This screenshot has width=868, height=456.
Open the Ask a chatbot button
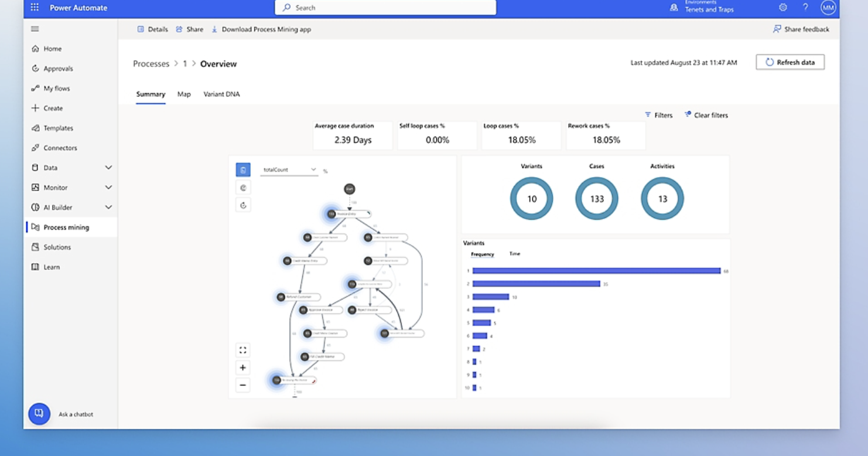[39, 414]
